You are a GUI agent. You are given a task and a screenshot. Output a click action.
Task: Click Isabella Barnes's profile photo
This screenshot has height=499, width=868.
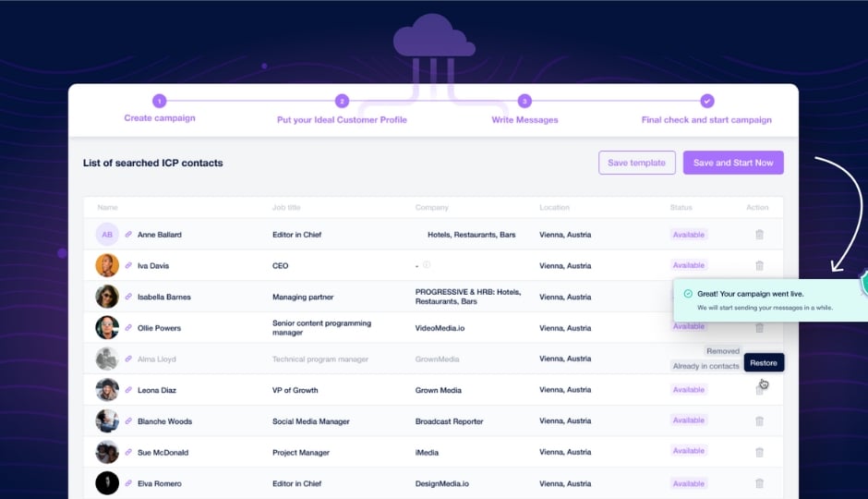click(x=107, y=297)
